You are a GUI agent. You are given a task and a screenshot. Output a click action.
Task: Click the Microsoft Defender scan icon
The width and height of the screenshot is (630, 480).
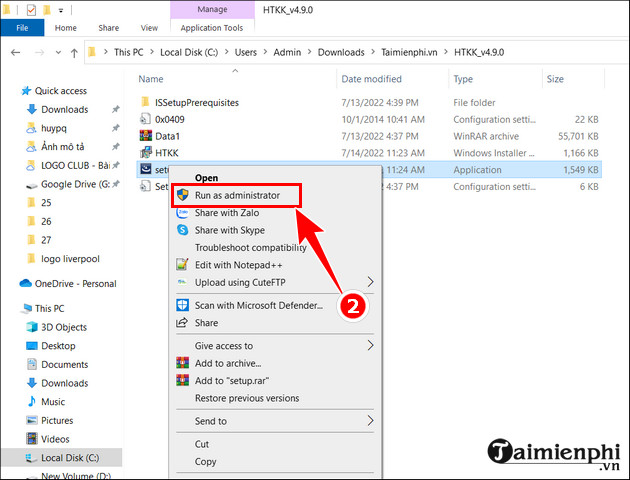coord(183,305)
